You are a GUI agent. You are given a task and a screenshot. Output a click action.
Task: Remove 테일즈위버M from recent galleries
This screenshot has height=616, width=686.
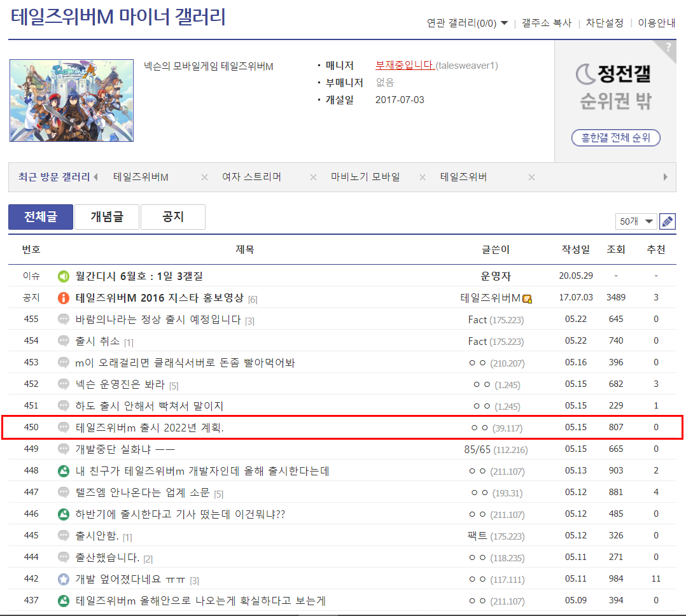204,177
